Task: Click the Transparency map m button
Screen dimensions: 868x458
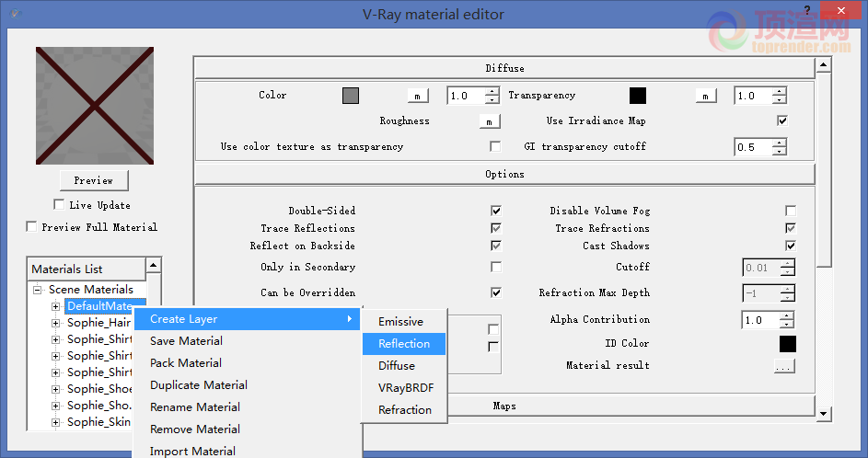Action: [x=706, y=97]
